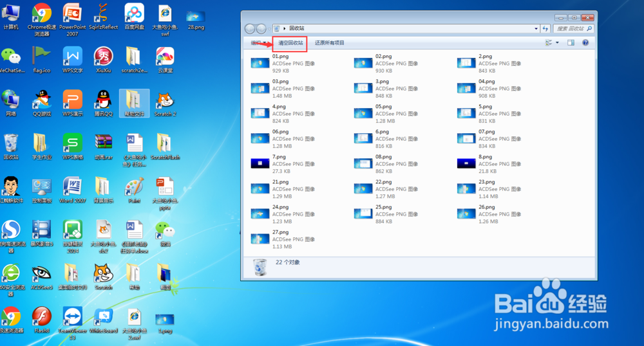Toggle the preview pane in the 回收站 toolbar
This screenshot has height=346, width=644.
571,42
